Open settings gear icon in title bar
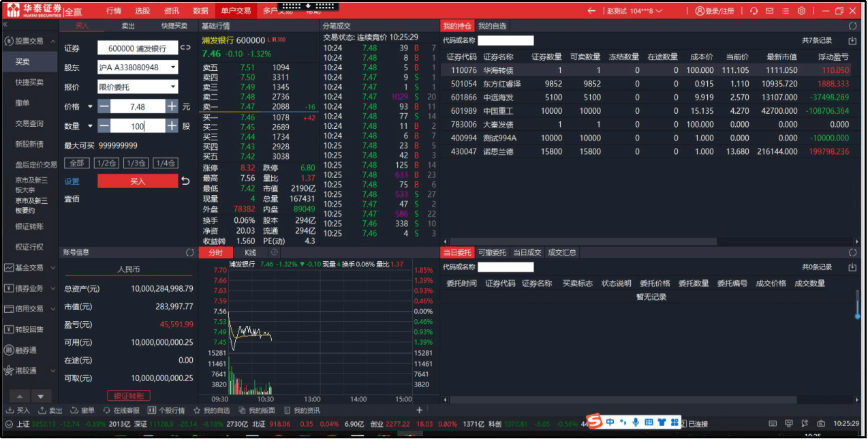Viewport: 868px width, 439px height. pos(801,11)
